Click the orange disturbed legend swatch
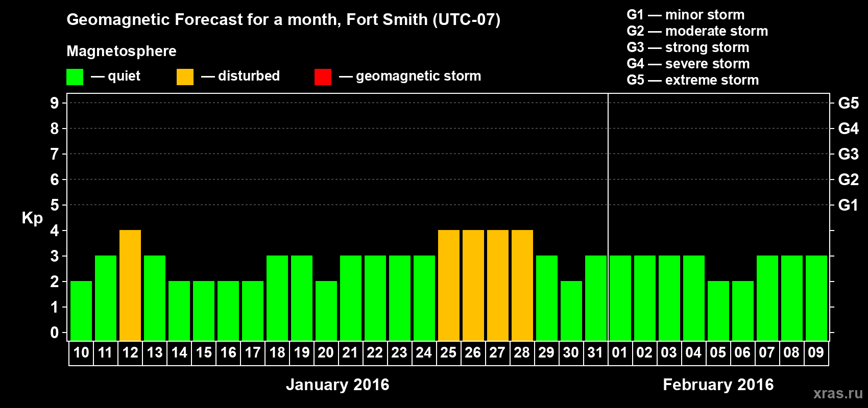This screenshot has height=408, width=868. point(185,77)
